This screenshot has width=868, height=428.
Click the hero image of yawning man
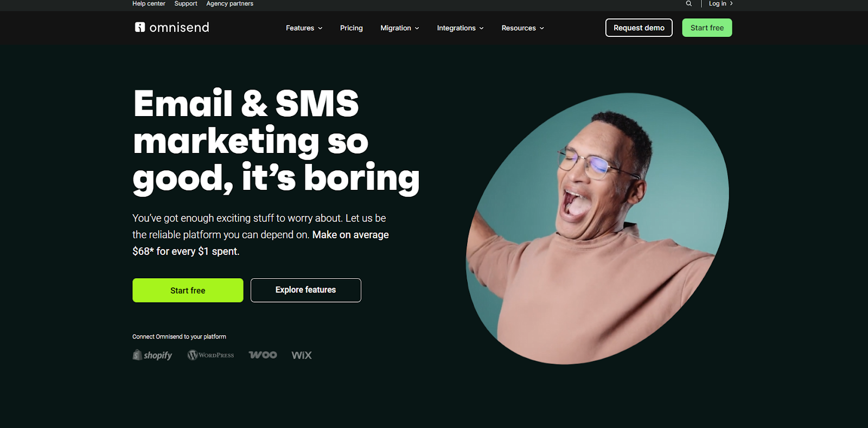[x=597, y=228]
